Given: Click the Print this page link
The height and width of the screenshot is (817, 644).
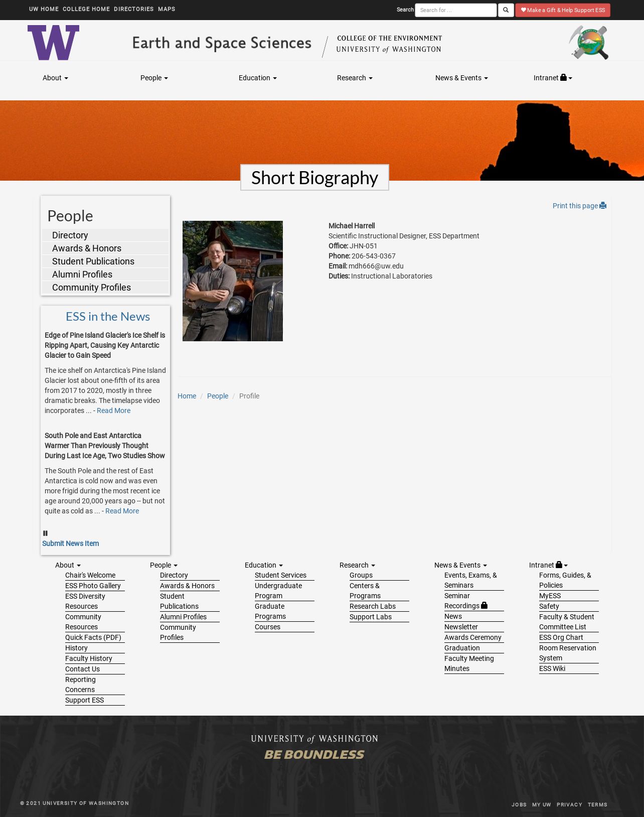Looking at the screenshot, I should pyautogui.click(x=579, y=206).
